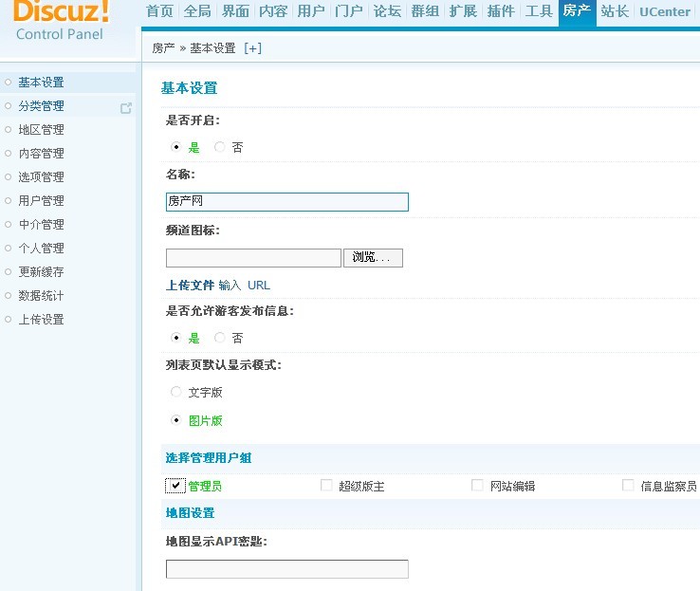Click the 频道图标 file path field
Viewport: 700px width, 591px height.
[x=253, y=258]
